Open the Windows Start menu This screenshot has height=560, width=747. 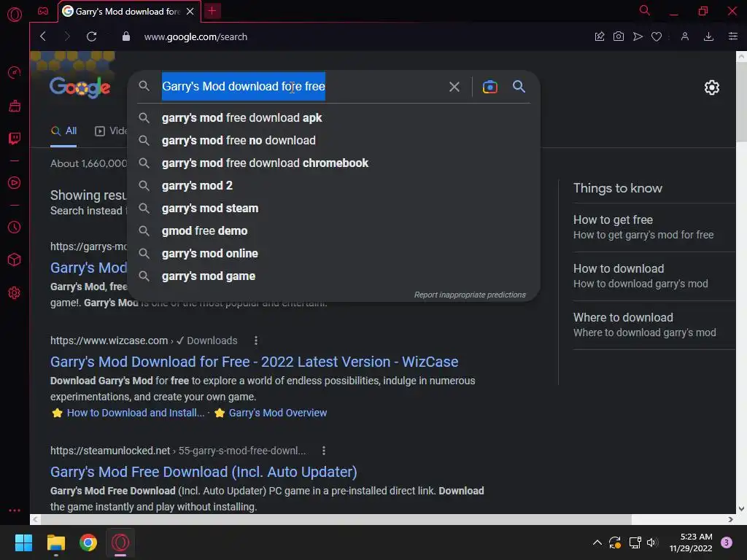23,542
